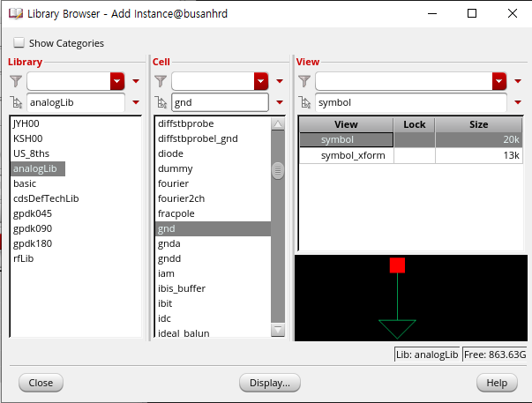Click the View filter funnel icon
Image resolution: width=532 pixels, height=403 pixels.
pos(304,81)
